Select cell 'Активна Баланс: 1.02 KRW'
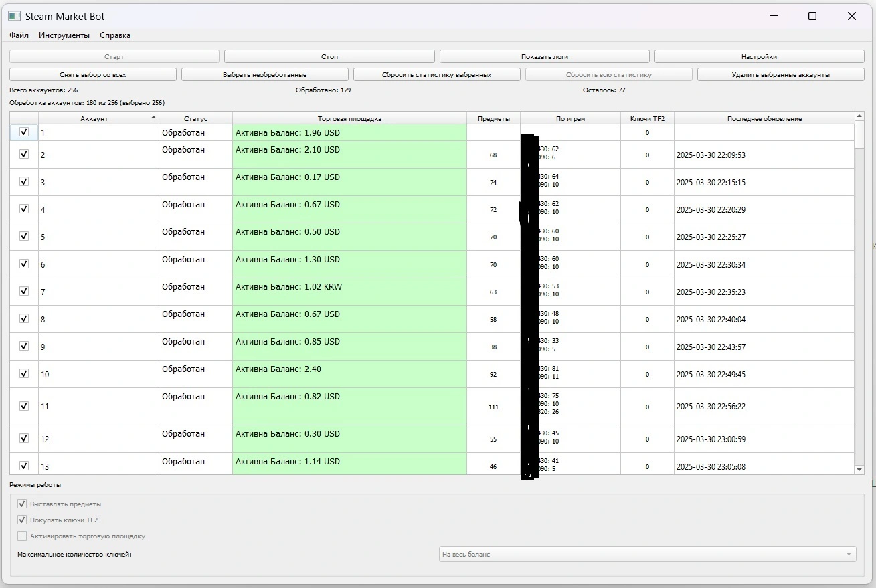 tap(349, 292)
